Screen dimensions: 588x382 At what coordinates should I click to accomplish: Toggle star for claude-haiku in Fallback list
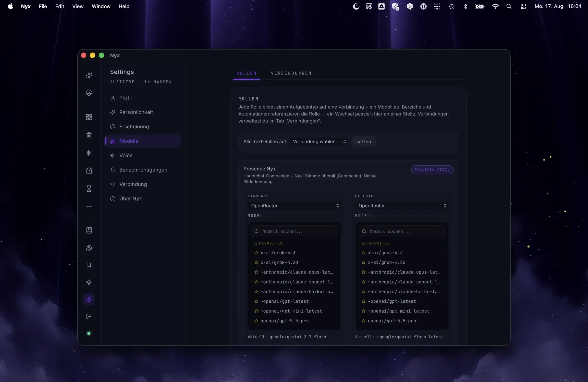tap(363, 292)
